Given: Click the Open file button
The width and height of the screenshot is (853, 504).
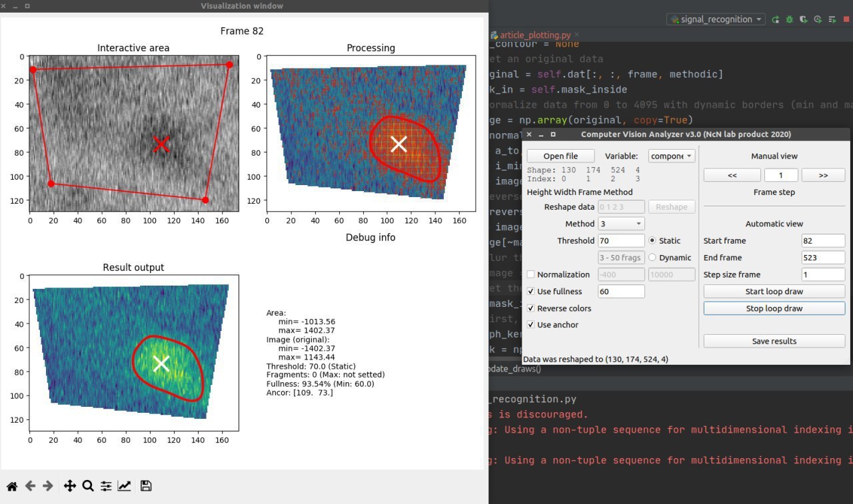Looking at the screenshot, I should 561,156.
